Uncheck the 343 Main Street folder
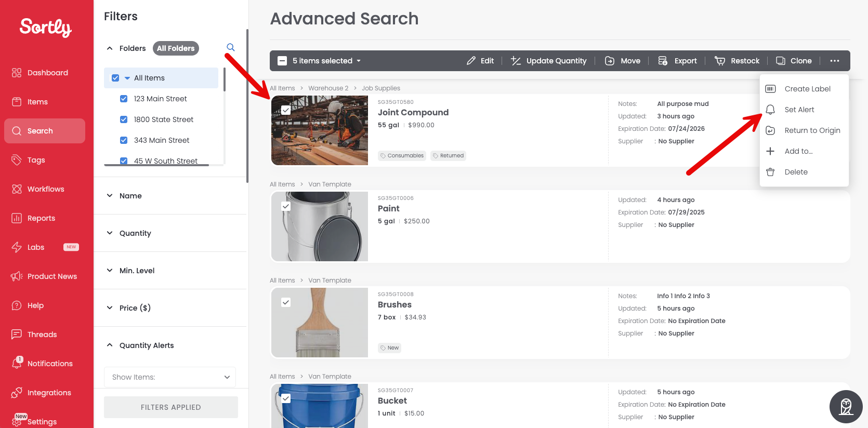 124,140
